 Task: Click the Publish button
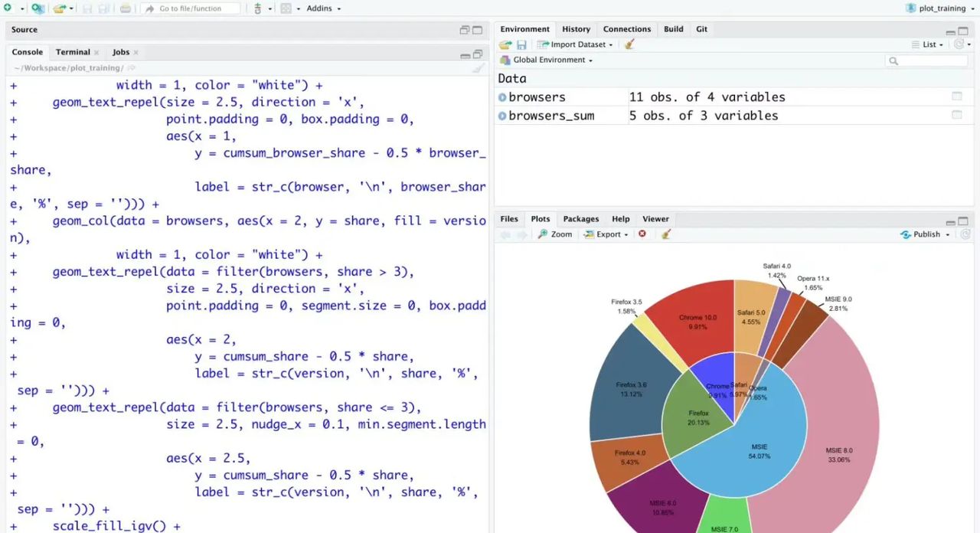click(926, 234)
